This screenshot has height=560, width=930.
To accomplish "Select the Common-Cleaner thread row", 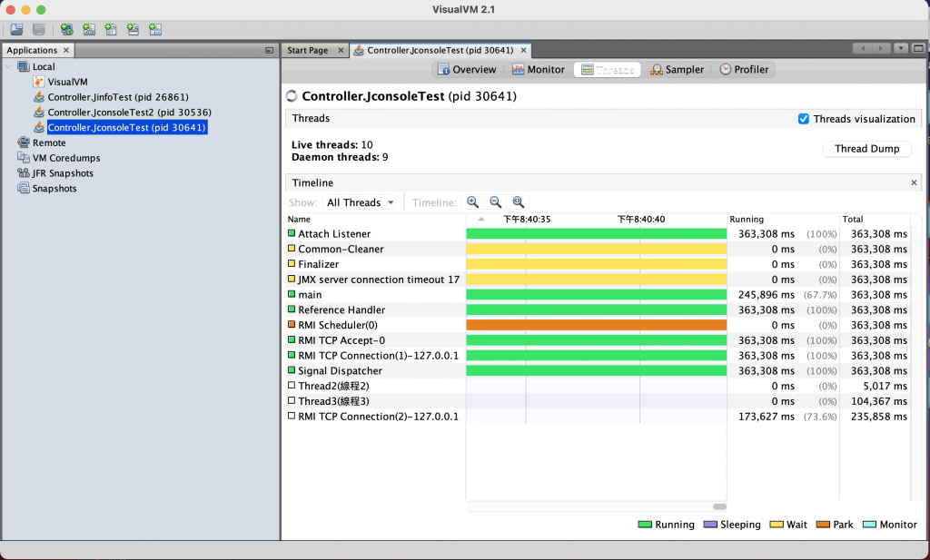I will pyautogui.click(x=599, y=249).
